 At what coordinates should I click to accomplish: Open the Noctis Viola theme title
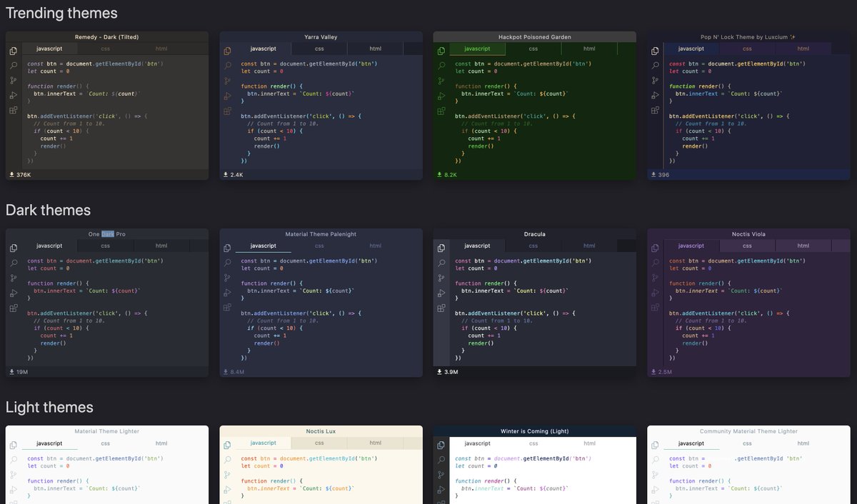(x=748, y=233)
